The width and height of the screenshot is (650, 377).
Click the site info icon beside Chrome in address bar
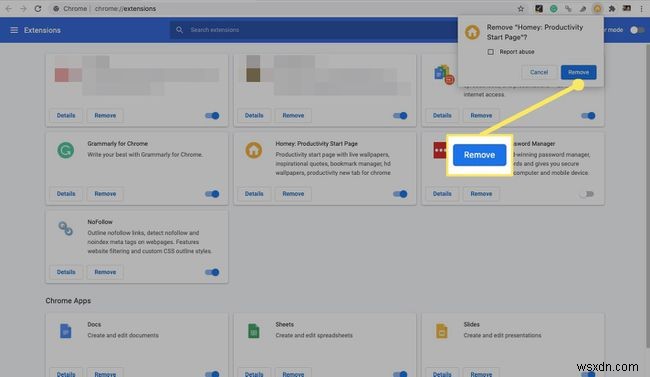click(56, 8)
